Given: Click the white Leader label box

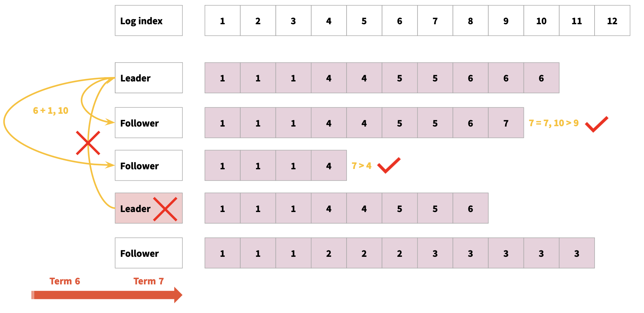Looking at the screenshot, I should pyautogui.click(x=148, y=78).
